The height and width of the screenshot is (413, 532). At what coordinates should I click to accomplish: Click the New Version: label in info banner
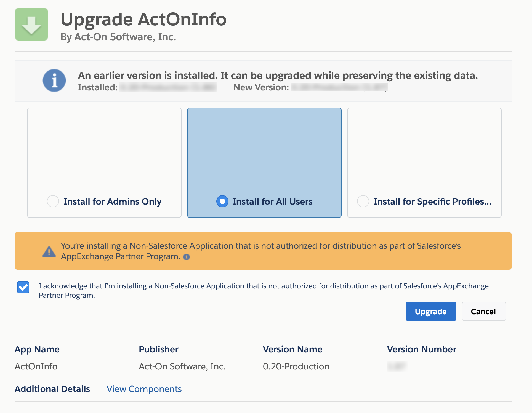[261, 87]
